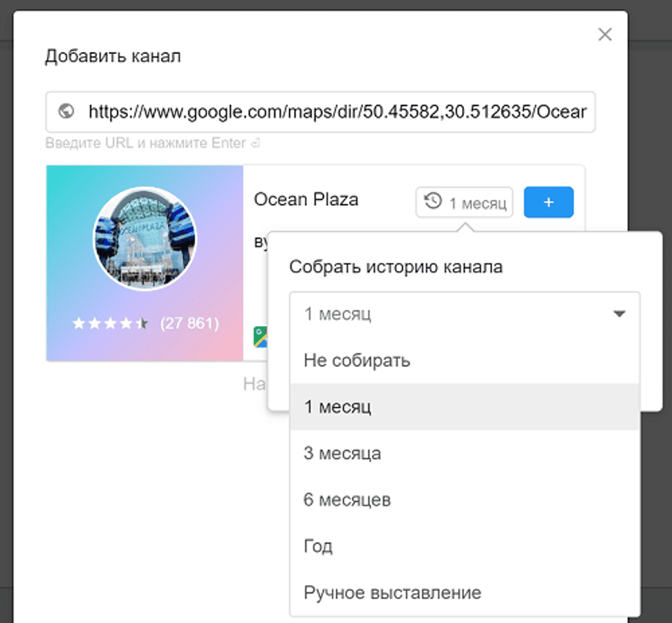
Task: Click the globe icon in the URL field
Action: [66, 111]
